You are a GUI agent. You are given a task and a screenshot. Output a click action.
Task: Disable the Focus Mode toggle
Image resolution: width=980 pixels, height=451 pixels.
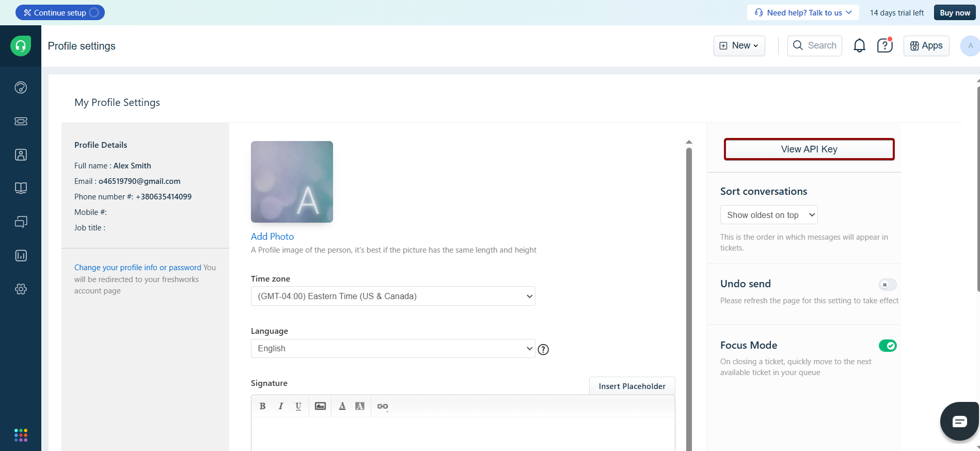[x=887, y=346]
